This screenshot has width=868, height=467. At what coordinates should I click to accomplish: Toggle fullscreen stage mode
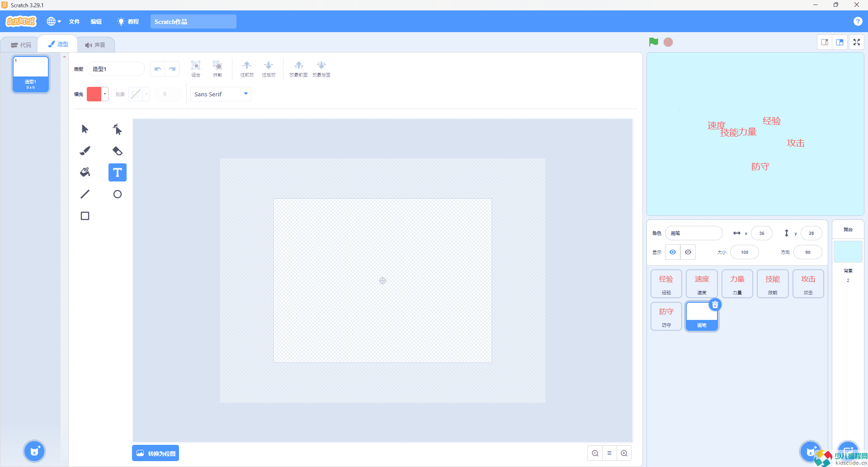pos(856,42)
